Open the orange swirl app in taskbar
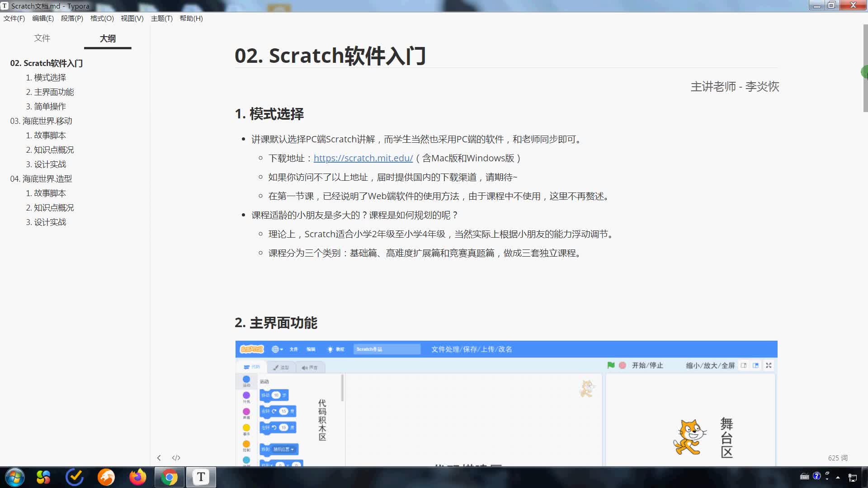 click(106, 477)
